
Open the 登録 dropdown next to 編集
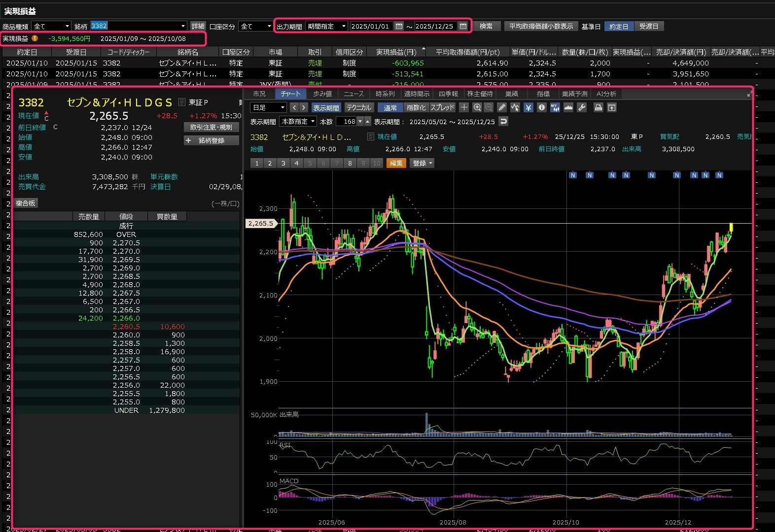[x=422, y=163]
